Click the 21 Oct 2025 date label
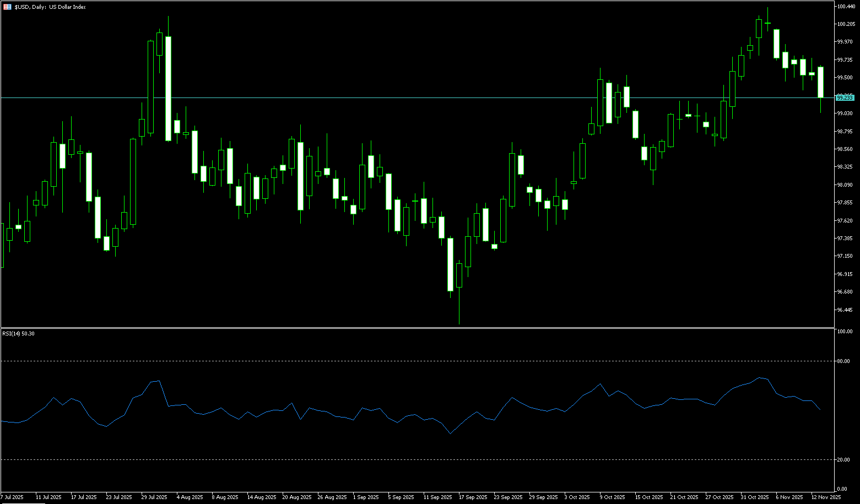 pos(684,497)
